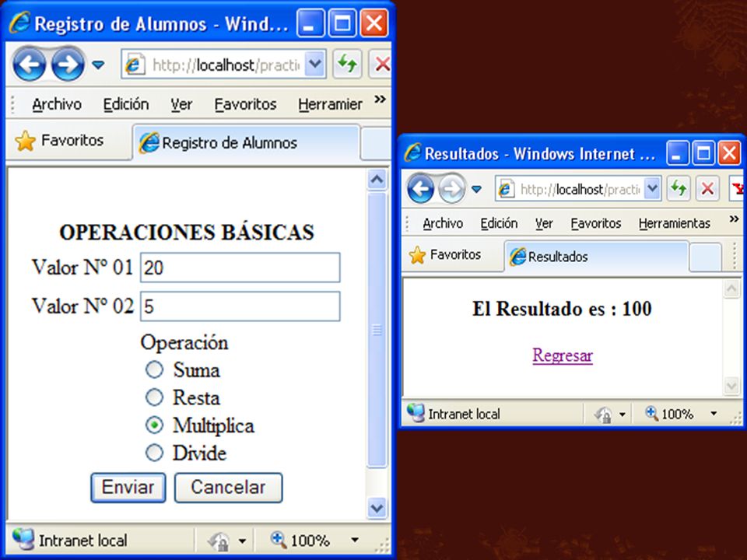Select the Suma radio button
This screenshot has width=747, height=560.
[x=154, y=369]
